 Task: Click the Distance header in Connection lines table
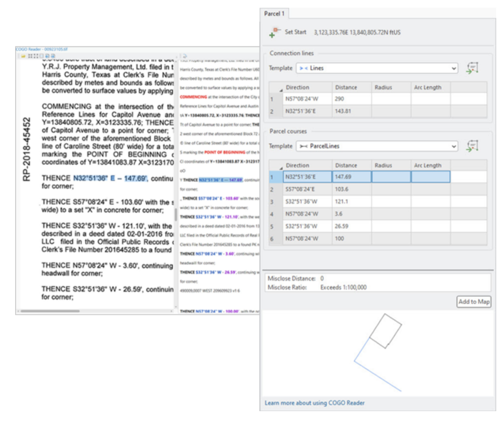[352, 88]
